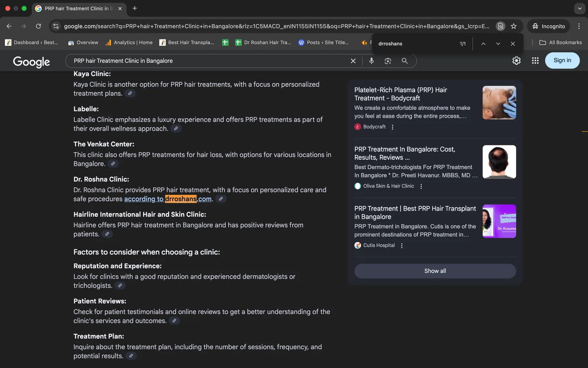Open more options for Oliva Skin & Hair Clinic
The width and height of the screenshot is (588, 368).
tap(421, 186)
